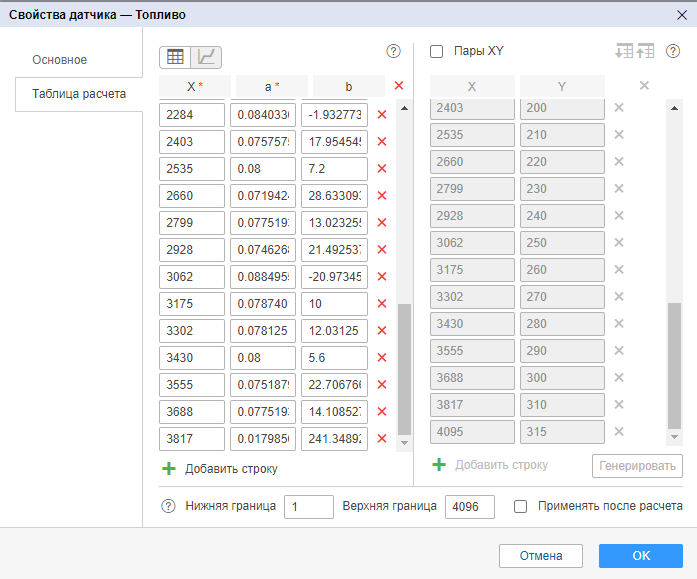The height and width of the screenshot is (579, 697).
Task: Click XY cell with X 3817
Action: 472,405
